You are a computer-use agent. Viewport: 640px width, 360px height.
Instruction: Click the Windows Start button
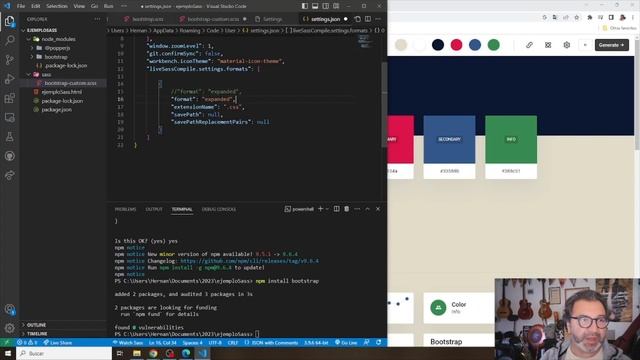click(x=8, y=353)
